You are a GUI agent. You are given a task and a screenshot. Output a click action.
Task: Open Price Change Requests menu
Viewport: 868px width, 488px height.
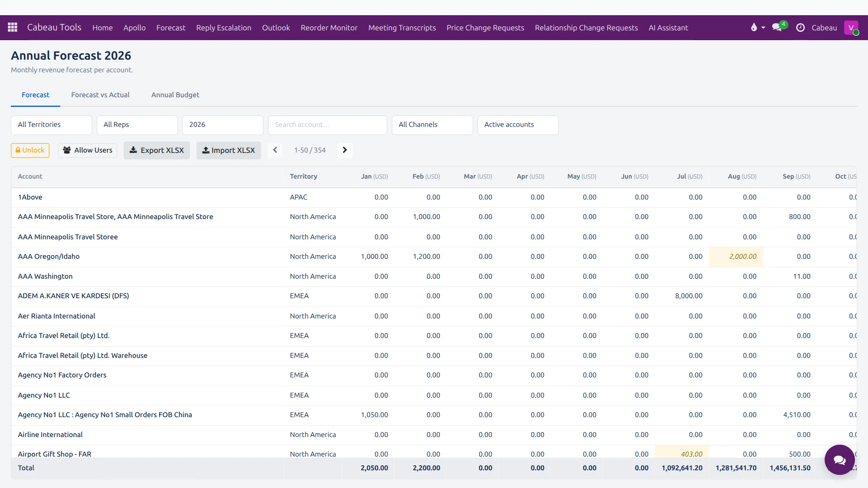point(485,27)
